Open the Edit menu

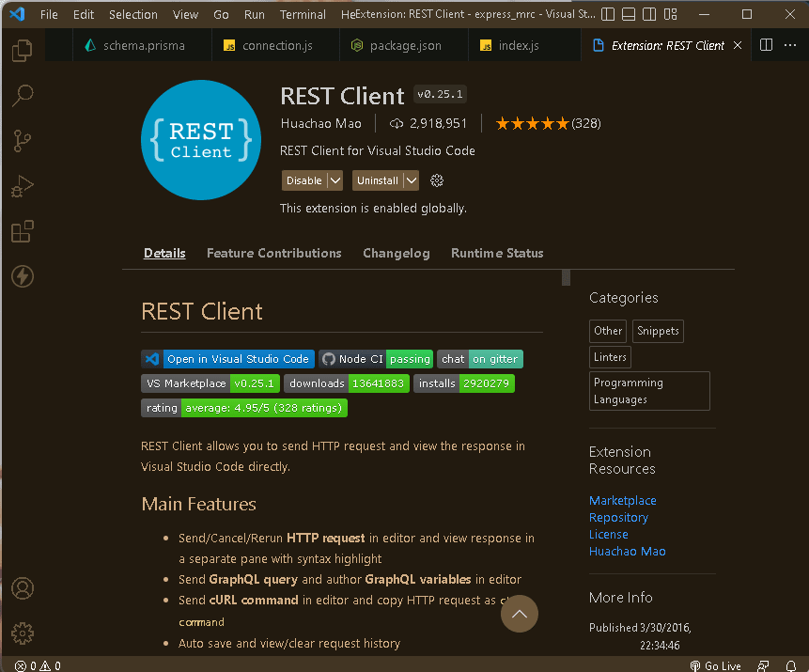pos(84,14)
